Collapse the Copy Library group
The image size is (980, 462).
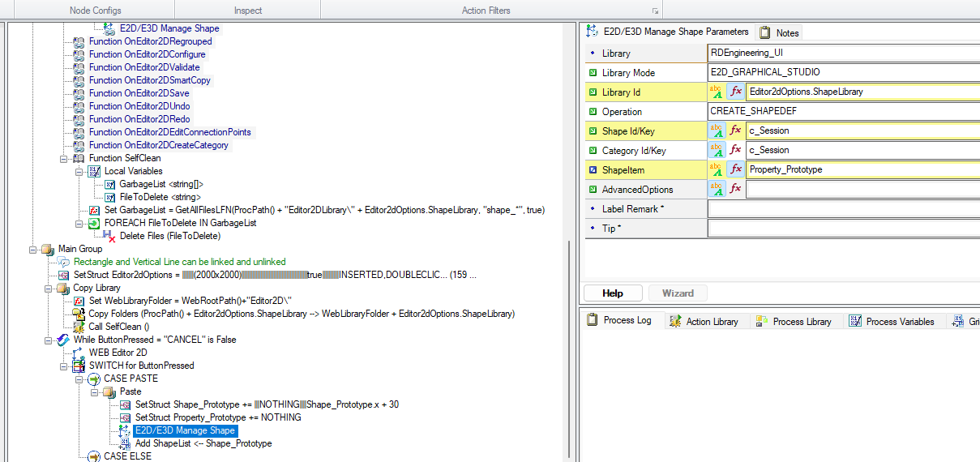pos(49,288)
